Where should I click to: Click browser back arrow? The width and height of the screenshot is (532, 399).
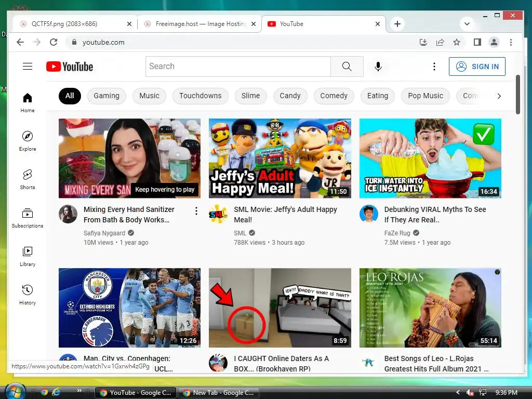tap(20, 42)
